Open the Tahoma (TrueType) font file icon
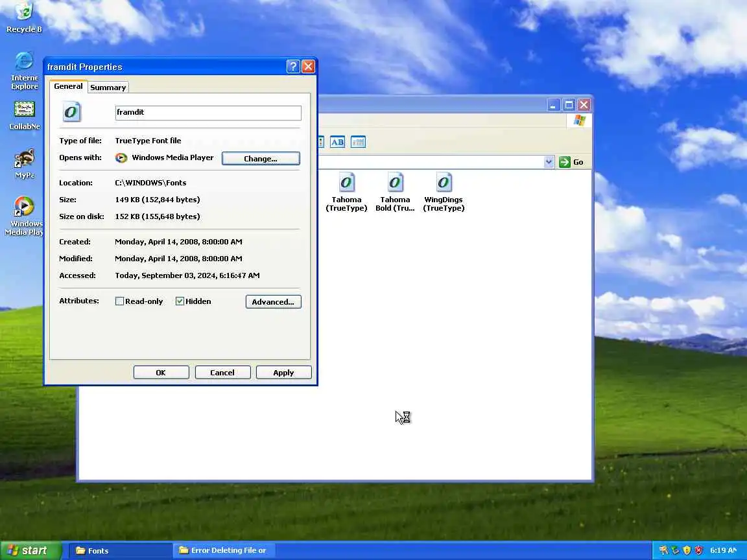The width and height of the screenshot is (747, 560). [346, 183]
